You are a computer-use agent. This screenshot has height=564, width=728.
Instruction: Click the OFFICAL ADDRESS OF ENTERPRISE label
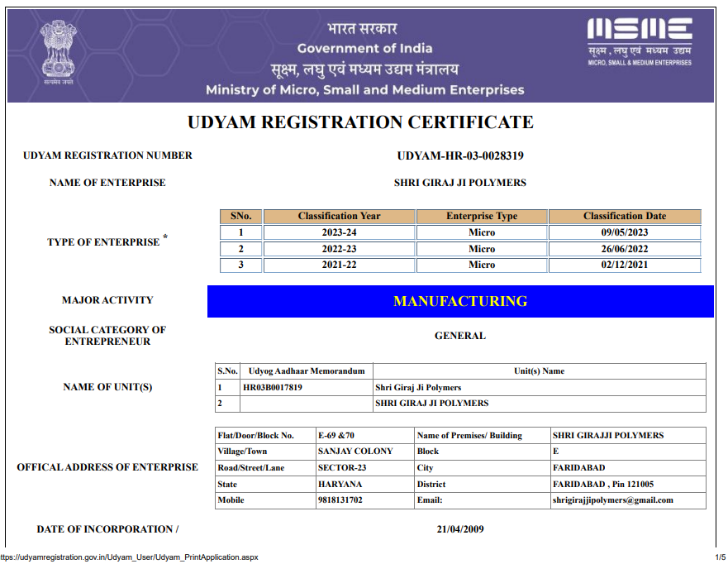tap(107, 467)
